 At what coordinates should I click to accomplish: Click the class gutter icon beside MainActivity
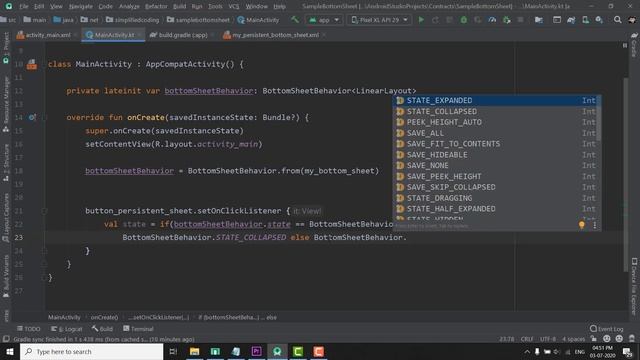[x=32, y=64]
